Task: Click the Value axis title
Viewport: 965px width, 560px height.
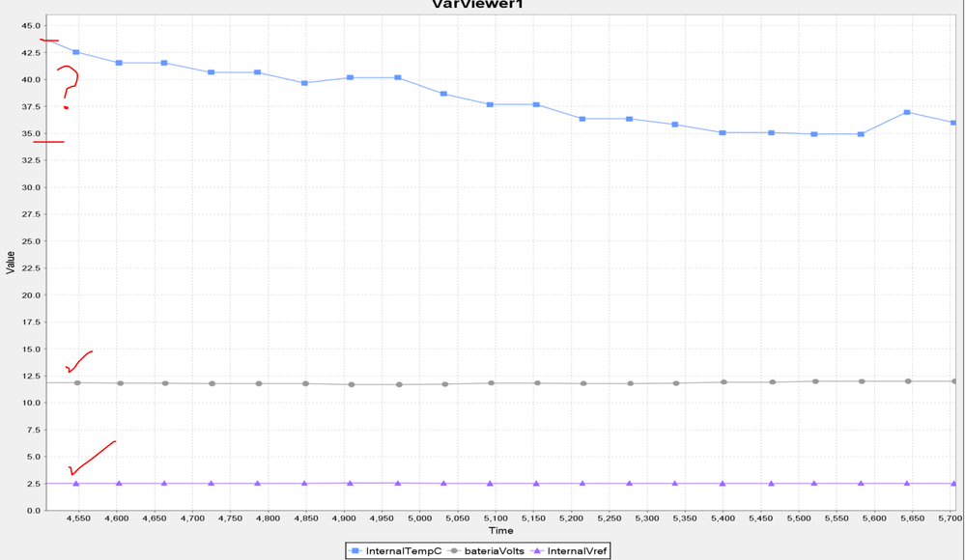Action: [11, 263]
